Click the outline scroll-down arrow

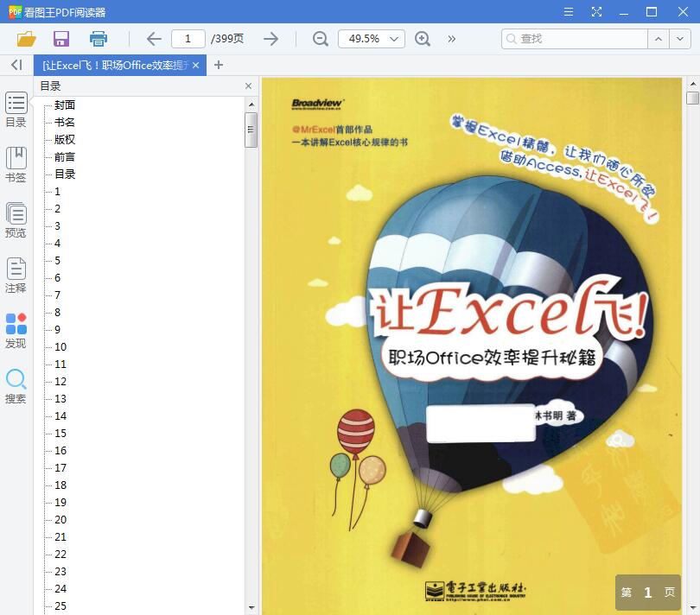click(251, 607)
